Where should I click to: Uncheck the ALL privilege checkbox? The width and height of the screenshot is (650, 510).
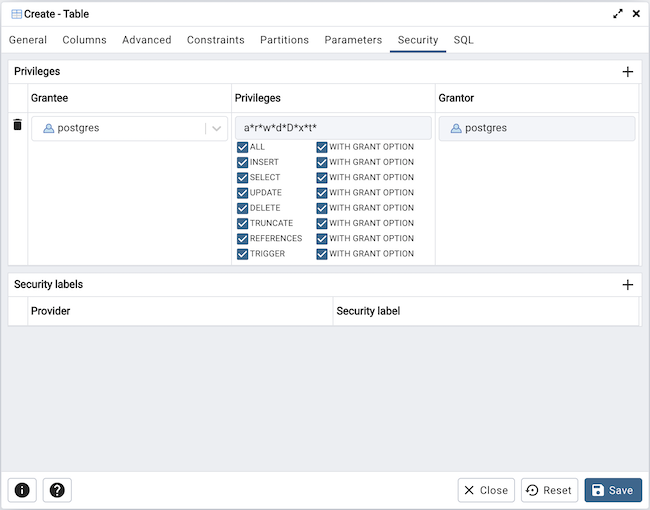[x=243, y=147]
